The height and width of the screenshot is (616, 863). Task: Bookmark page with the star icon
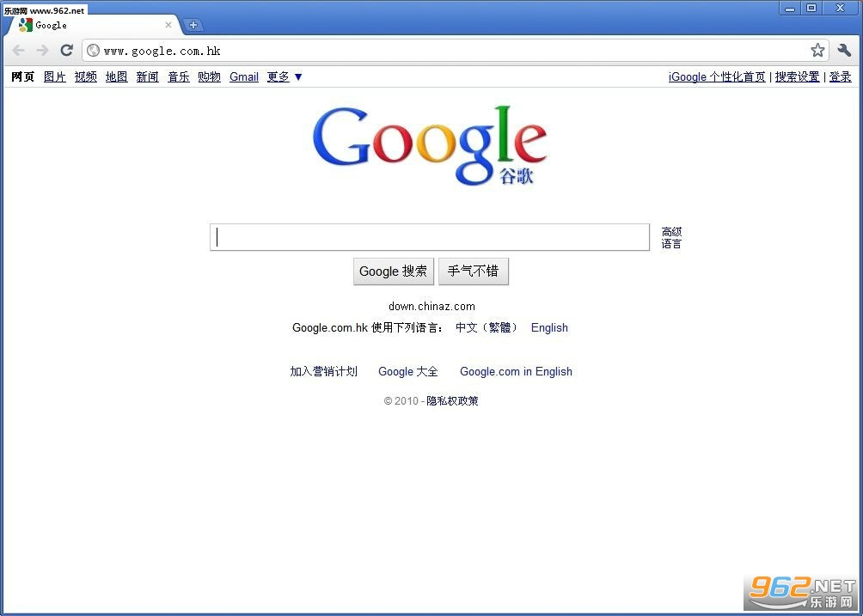(x=817, y=51)
